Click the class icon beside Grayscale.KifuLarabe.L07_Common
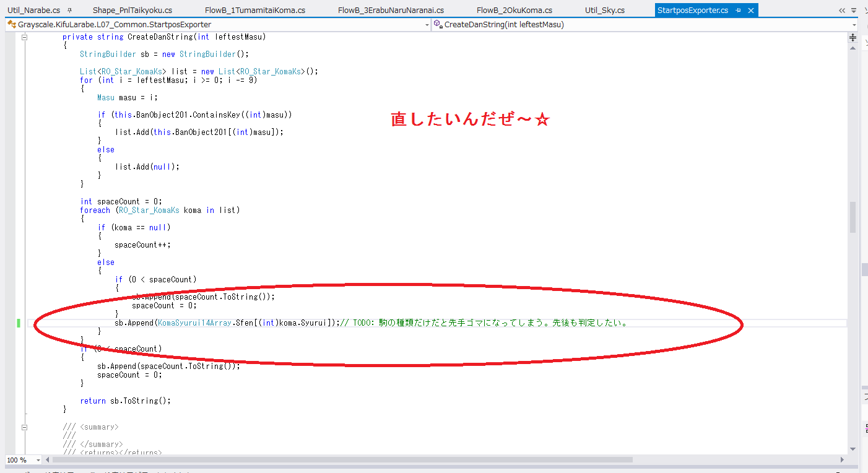The image size is (868, 473). (x=12, y=25)
